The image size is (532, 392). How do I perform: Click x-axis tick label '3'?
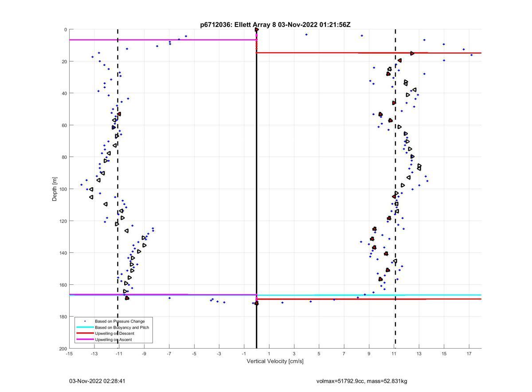point(294,353)
